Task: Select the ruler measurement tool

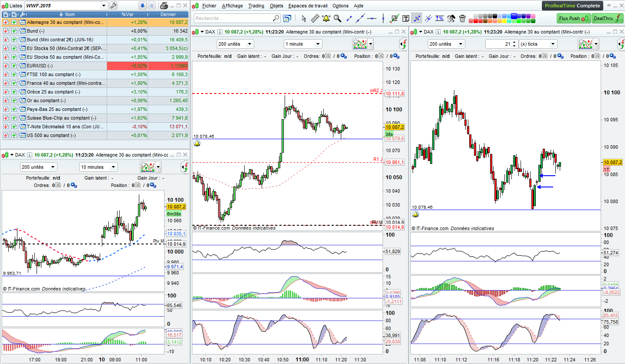Action: pos(315,18)
